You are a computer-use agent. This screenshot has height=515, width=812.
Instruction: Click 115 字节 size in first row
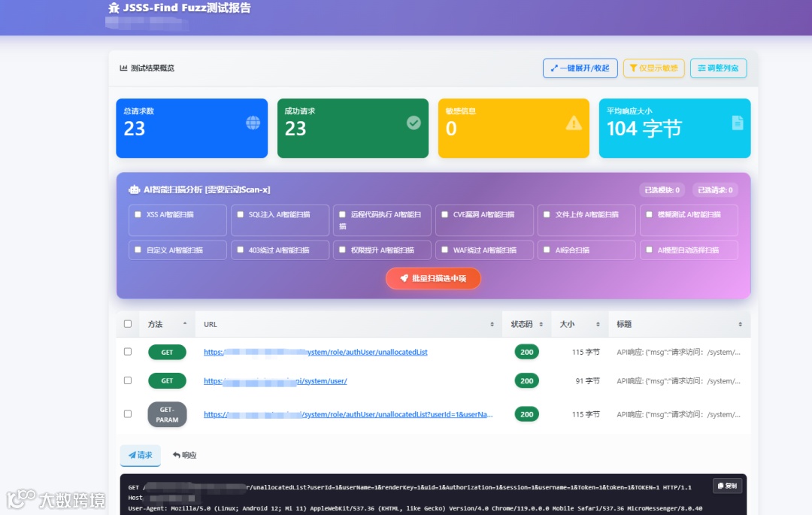[586, 352]
